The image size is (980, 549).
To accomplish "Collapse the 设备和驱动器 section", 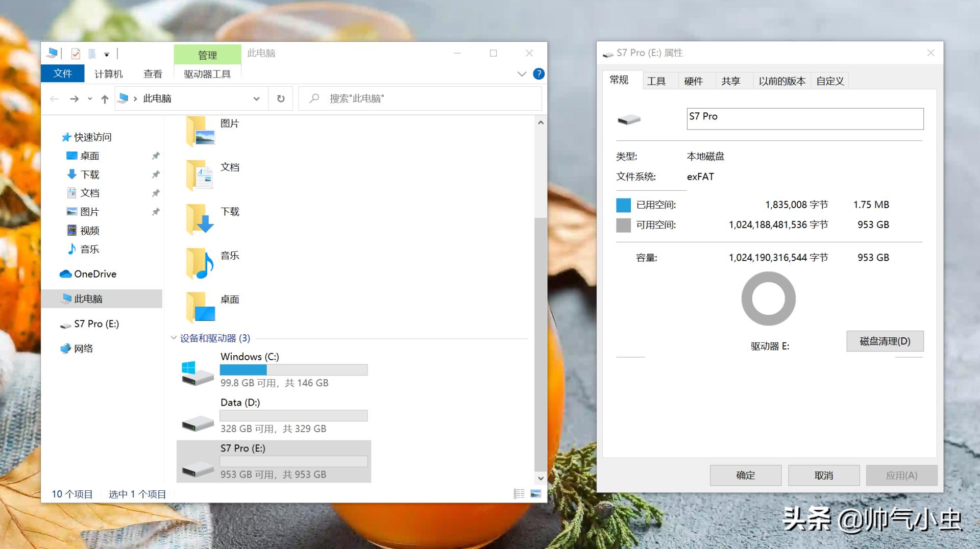I will 173,338.
